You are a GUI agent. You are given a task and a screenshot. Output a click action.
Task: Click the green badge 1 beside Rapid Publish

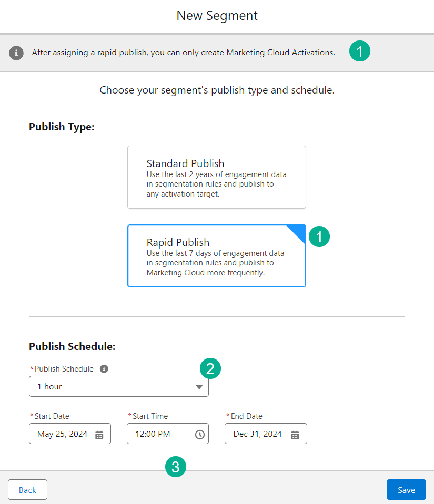pyautogui.click(x=319, y=236)
